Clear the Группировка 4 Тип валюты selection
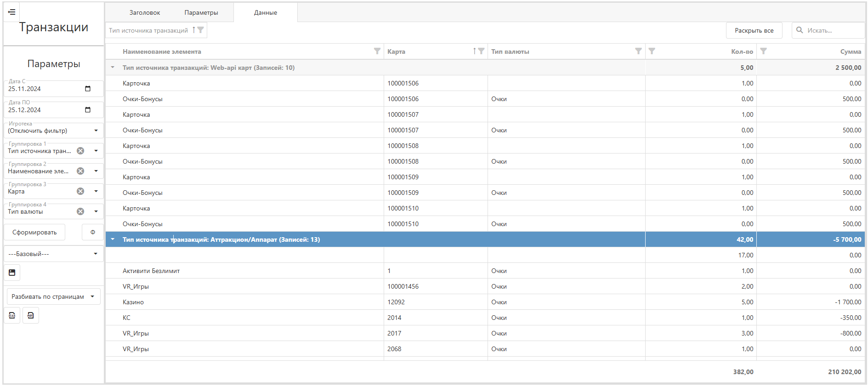This screenshot has height=387, width=868. pyautogui.click(x=80, y=211)
